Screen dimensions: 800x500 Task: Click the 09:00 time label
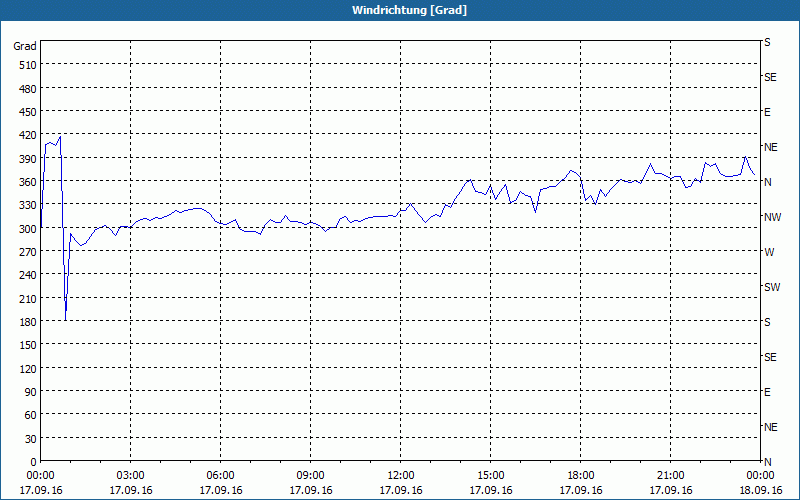[x=310, y=476]
